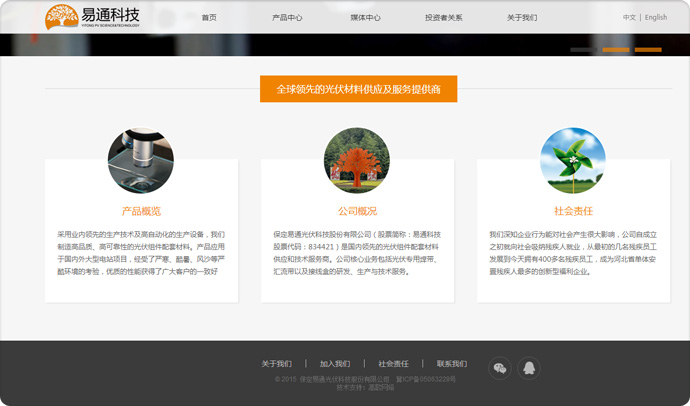Click the 冀ICP备 record number text

point(426,379)
